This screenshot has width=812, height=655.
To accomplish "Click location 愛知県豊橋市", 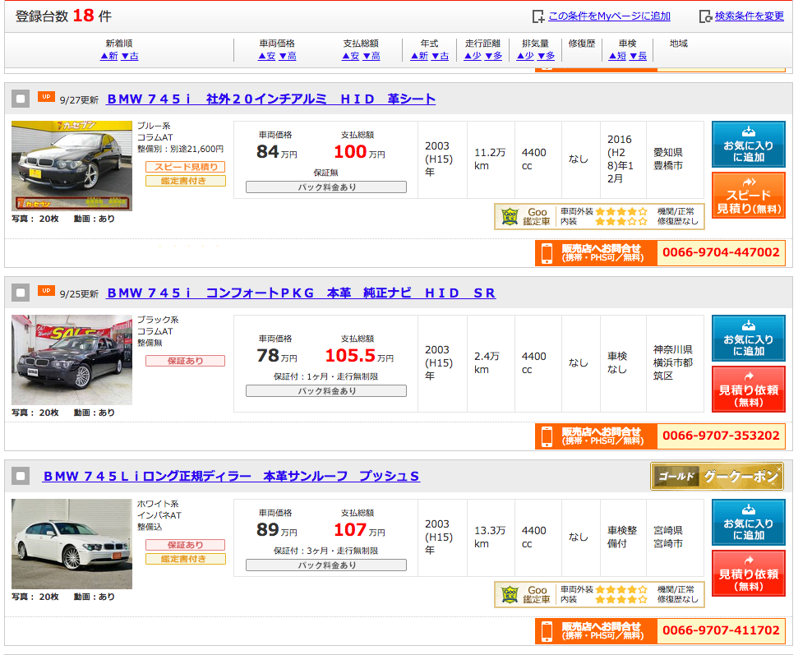I will (x=668, y=159).
